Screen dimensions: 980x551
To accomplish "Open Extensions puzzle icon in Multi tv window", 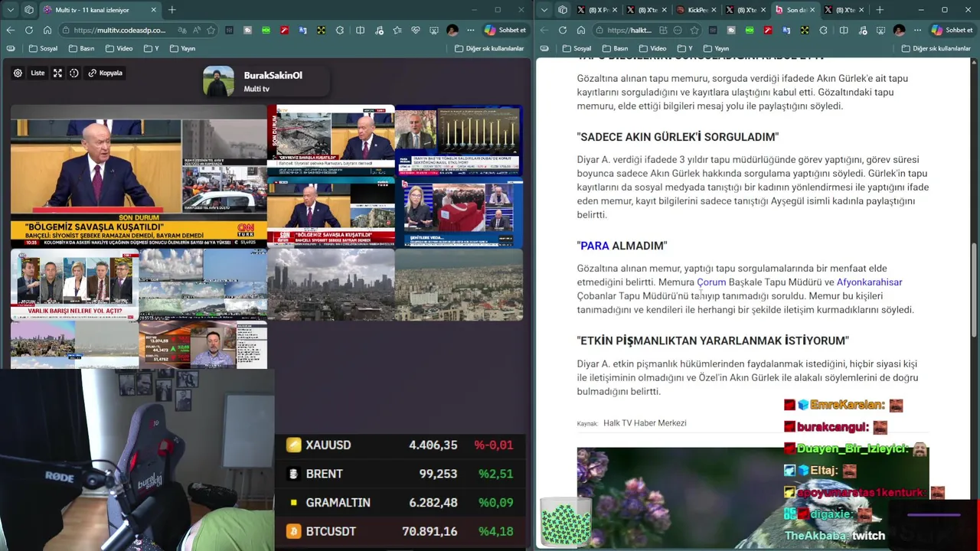I will pos(339,30).
